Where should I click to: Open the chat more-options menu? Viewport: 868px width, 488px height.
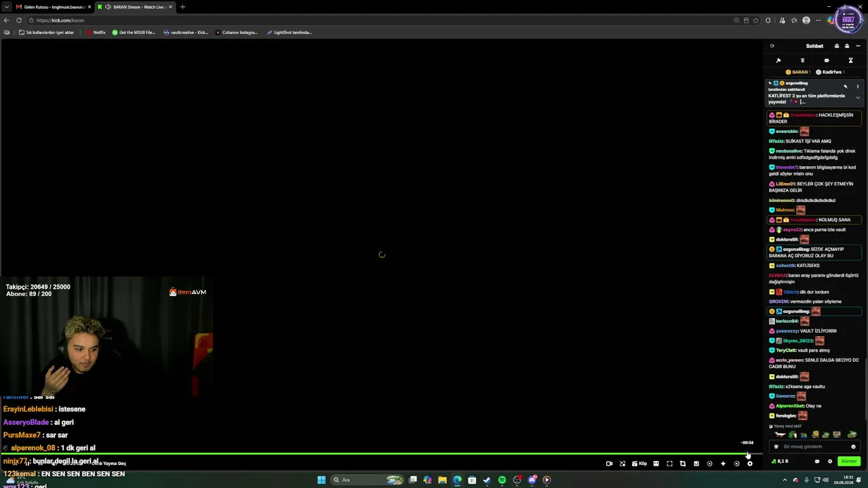(x=857, y=46)
